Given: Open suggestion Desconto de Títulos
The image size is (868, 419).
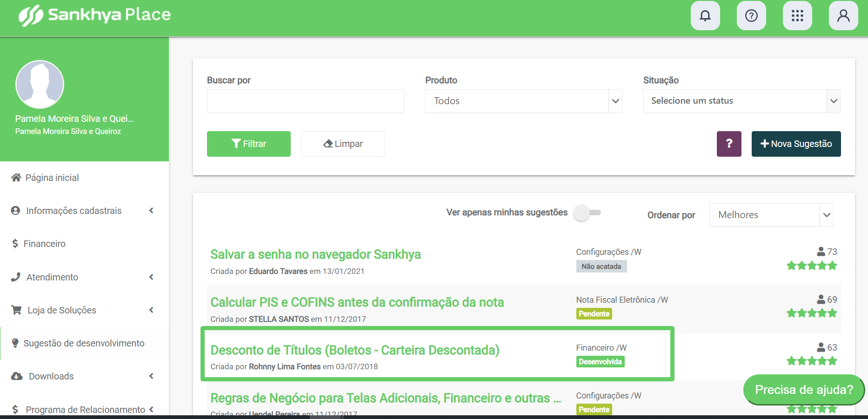Looking at the screenshot, I should [355, 350].
